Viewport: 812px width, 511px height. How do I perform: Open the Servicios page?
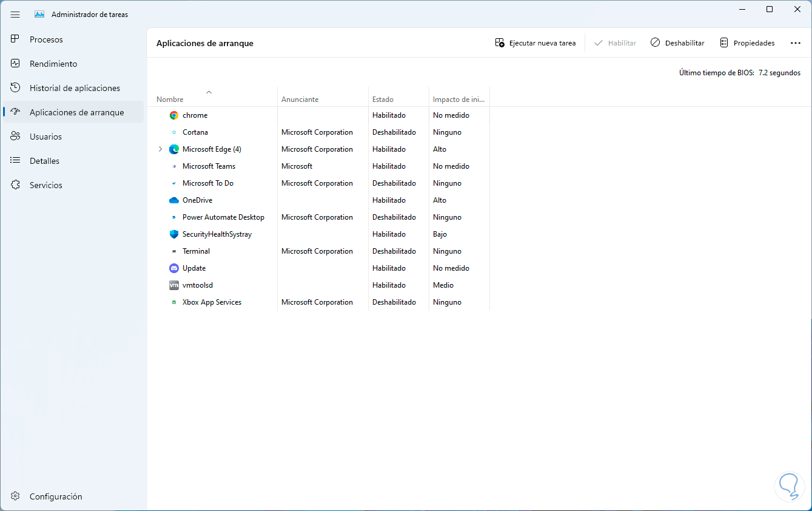point(46,185)
